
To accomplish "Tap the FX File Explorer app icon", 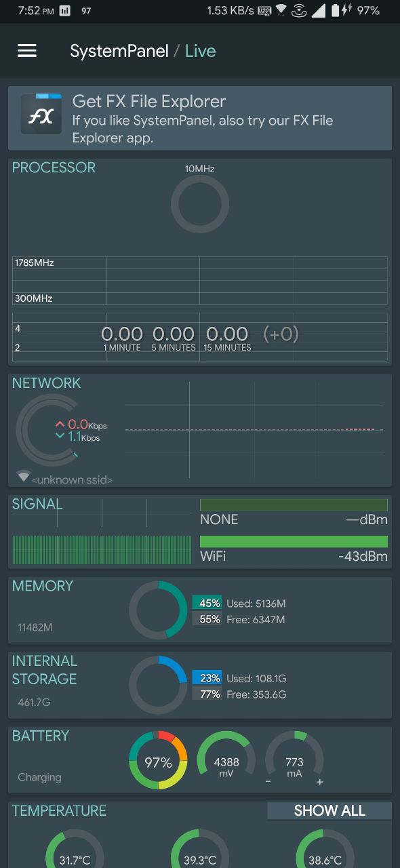I will (x=41, y=113).
